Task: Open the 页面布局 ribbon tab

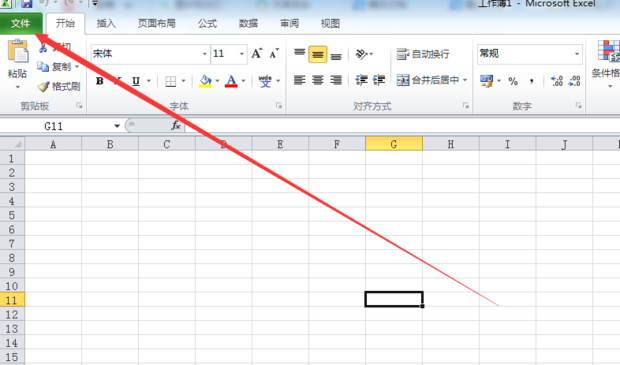Action: (157, 24)
